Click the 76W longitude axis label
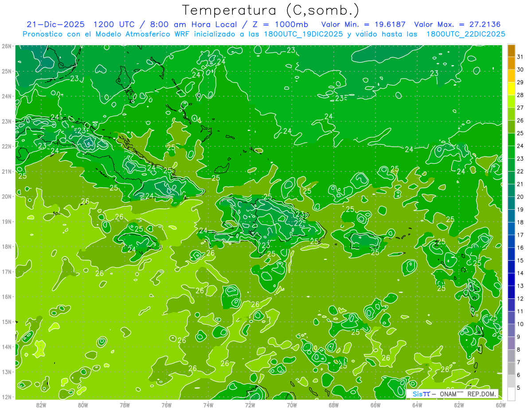 pos(167,405)
